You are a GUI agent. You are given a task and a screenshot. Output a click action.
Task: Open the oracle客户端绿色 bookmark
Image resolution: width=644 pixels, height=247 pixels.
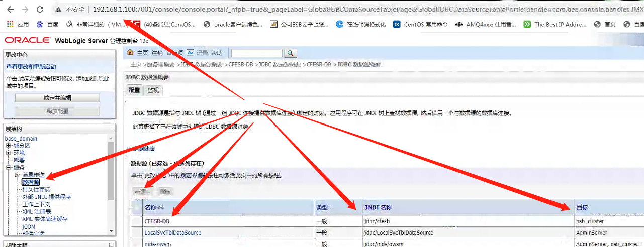coord(233,24)
